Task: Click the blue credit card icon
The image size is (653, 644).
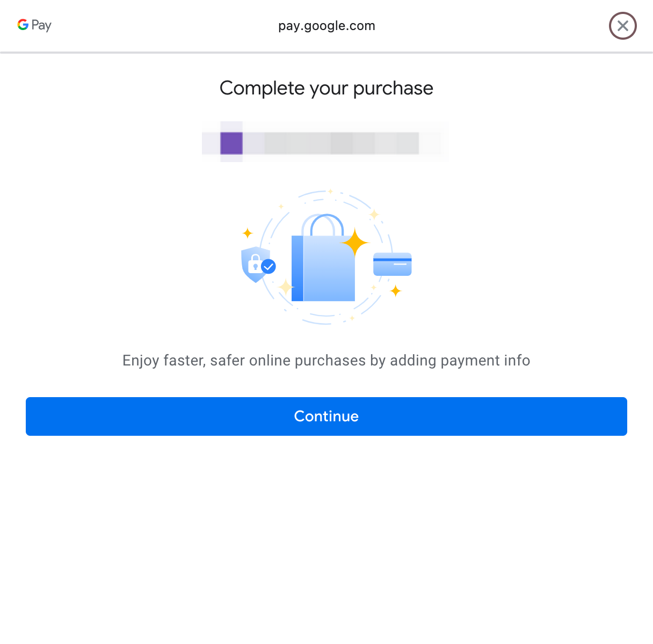Action: click(392, 264)
